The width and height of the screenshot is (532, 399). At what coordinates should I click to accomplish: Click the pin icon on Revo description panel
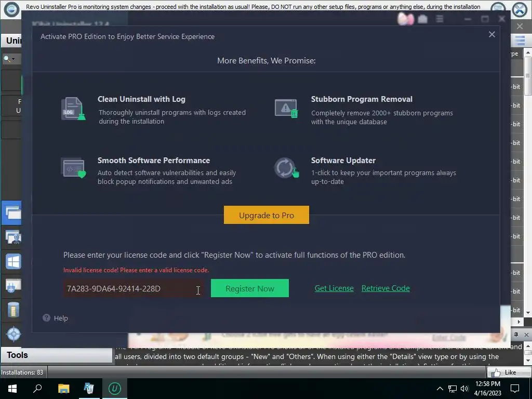tap(516, 335)
